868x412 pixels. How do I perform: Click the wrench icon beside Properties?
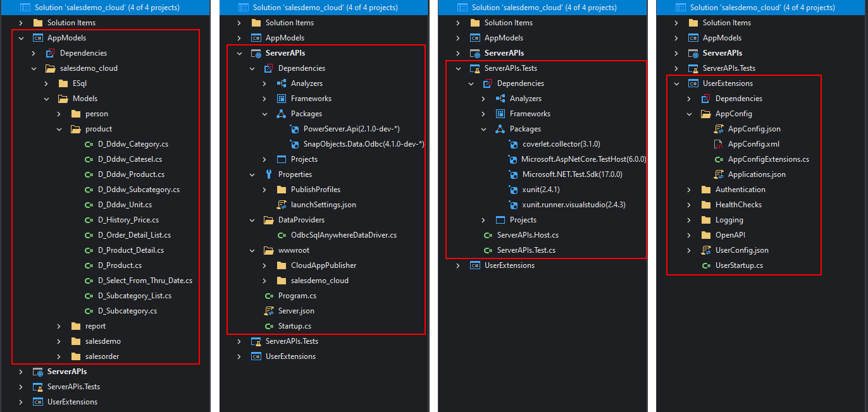point(269,174)
